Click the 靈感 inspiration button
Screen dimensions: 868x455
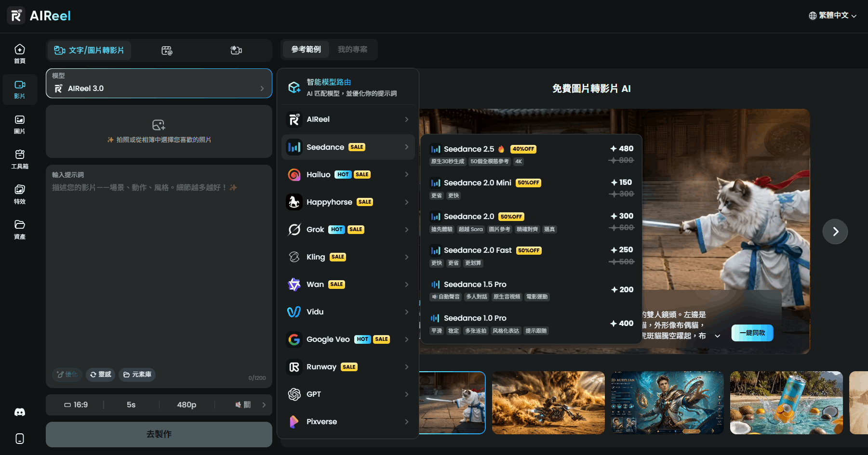101,375
